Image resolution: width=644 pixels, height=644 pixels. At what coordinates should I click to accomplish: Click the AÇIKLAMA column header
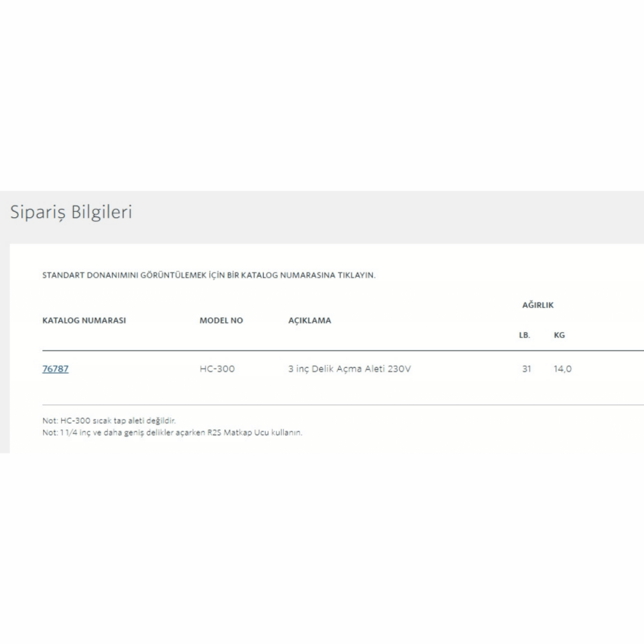pos(309,321)
